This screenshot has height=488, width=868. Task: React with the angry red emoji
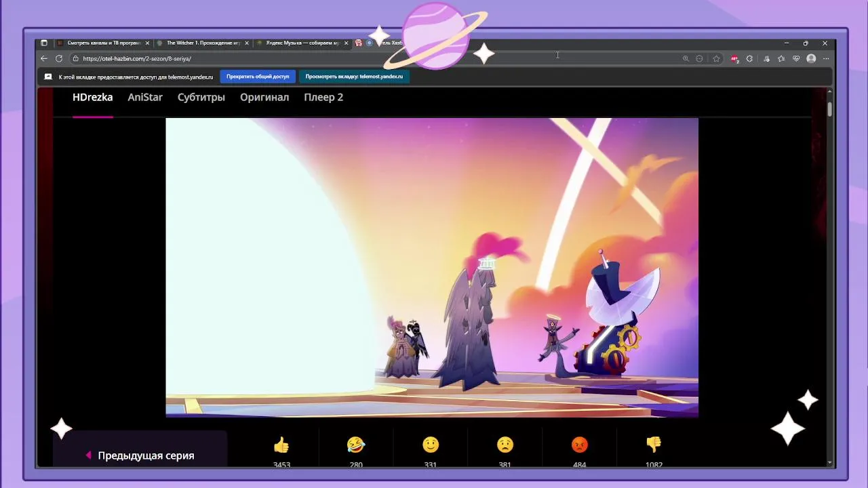click(580, 445)
